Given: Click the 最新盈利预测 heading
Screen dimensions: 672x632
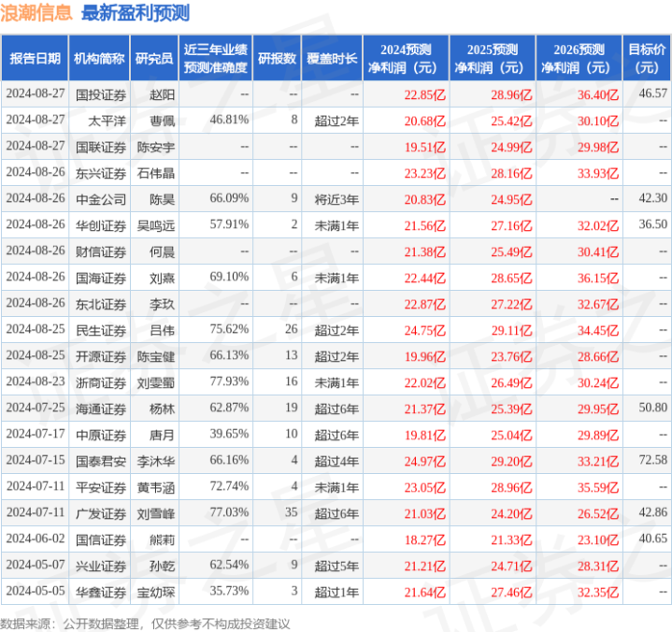Looking at the screenshot, I should (136, 13).
